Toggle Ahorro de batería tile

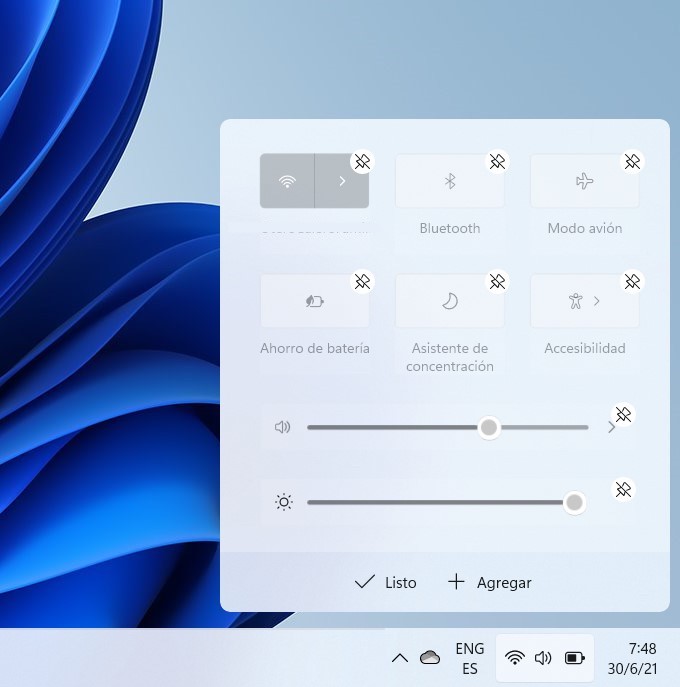point(314,301)
